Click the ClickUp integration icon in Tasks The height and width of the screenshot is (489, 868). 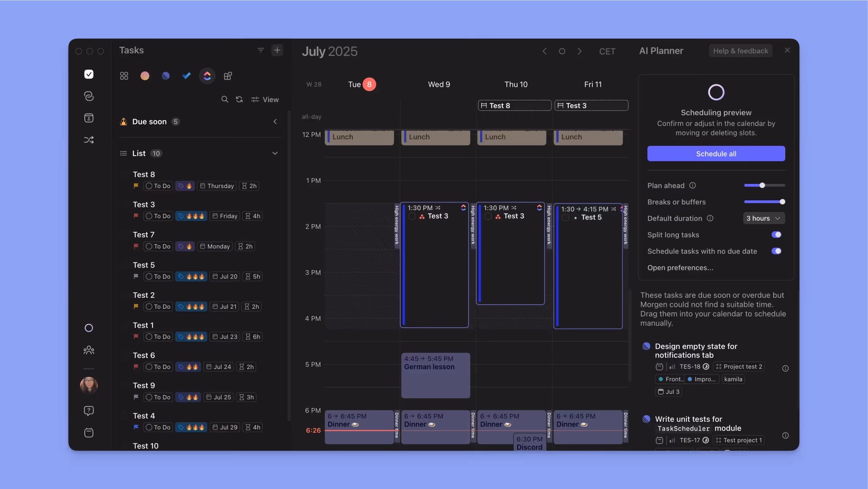(x=207, y=76)
